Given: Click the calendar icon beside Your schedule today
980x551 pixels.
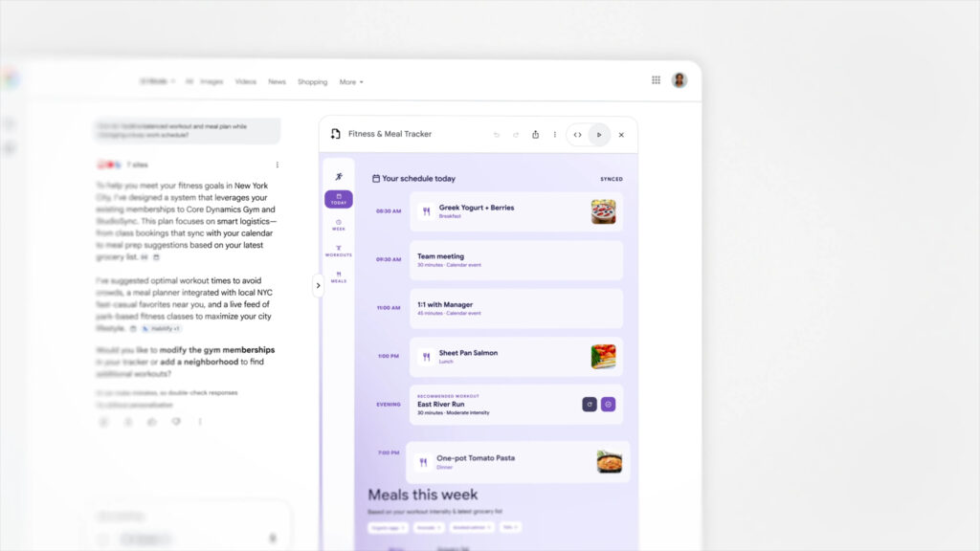Looking at the screenshot, I should pyautogui.click(x=375, y=179).
